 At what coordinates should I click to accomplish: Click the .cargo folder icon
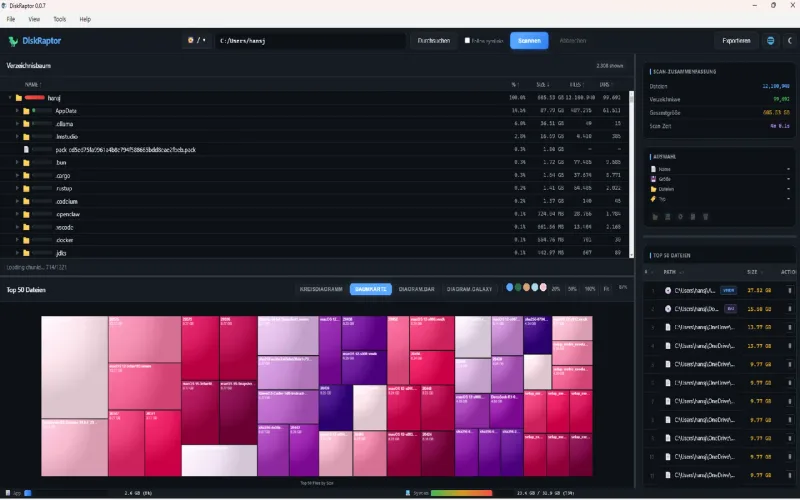(x=26, y=176)
